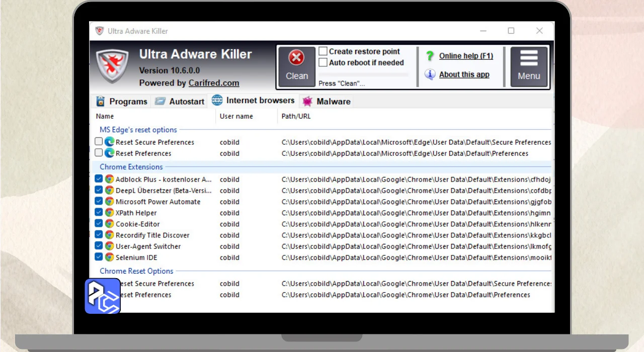Screen dimensions: 644x352
Task: Enable the Create restore point checkbox
Action: coord(323,51)
